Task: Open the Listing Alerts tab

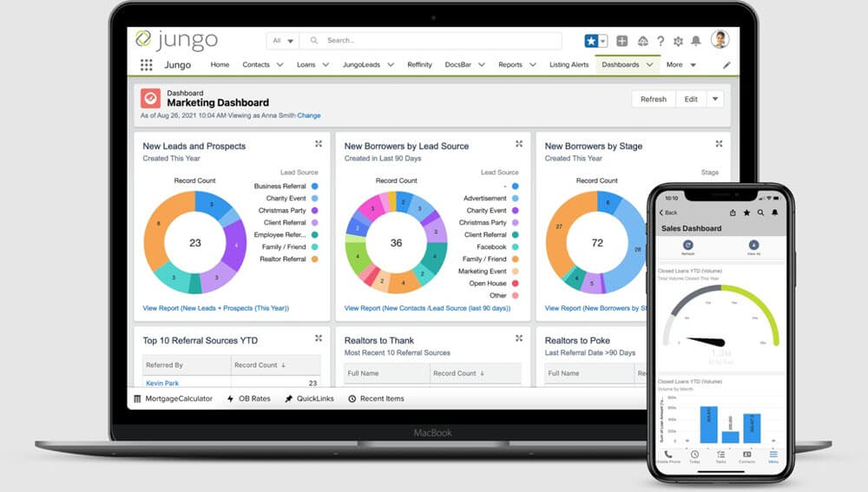Action: pos(569,65)
